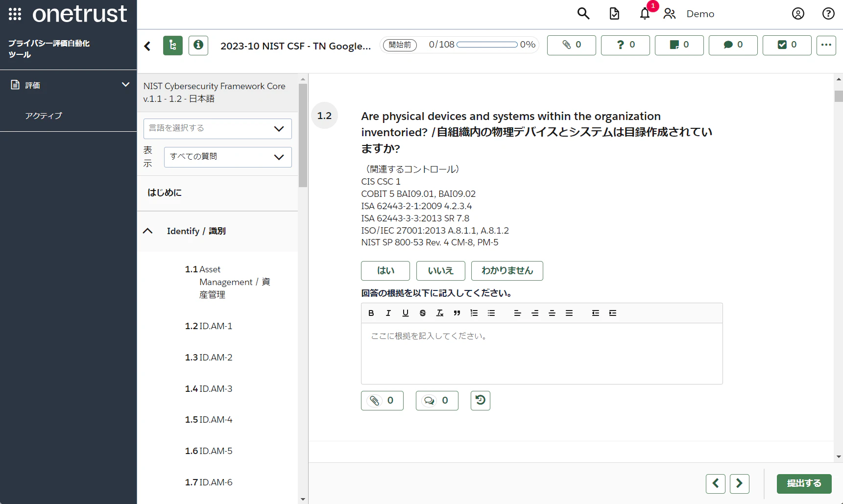843x504 pixels.
Task: Toggle italic formatting
Action: point(388,313)
